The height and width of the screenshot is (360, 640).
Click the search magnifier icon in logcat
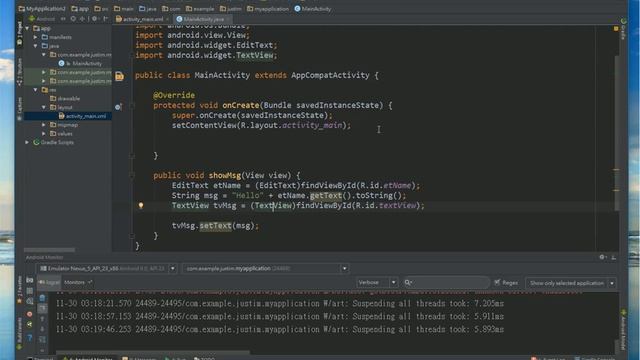[408, 282]
